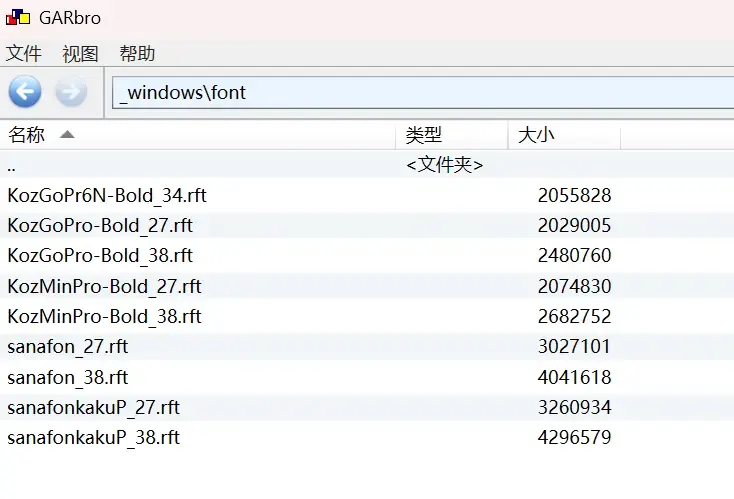
Task: Select file KozGoPro-Bold_38.rft
Action: click(100, 256)
